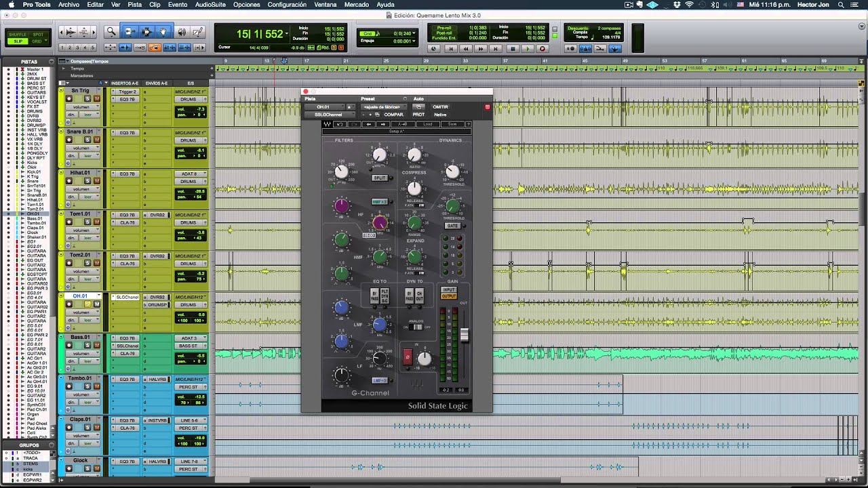The width and height of the screenshot is (868, 488).
Task: Click the OMITIR bypass button
Action: click(440, 107)
